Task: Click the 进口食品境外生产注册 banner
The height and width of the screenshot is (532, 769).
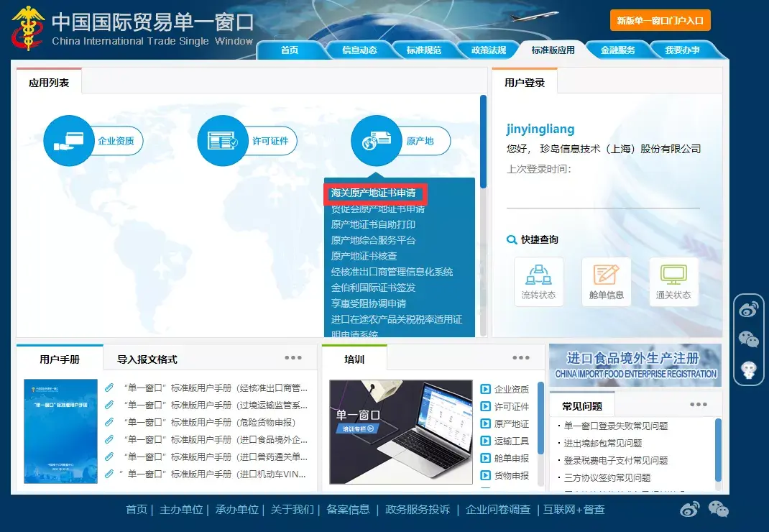Action: coord(635,365)
